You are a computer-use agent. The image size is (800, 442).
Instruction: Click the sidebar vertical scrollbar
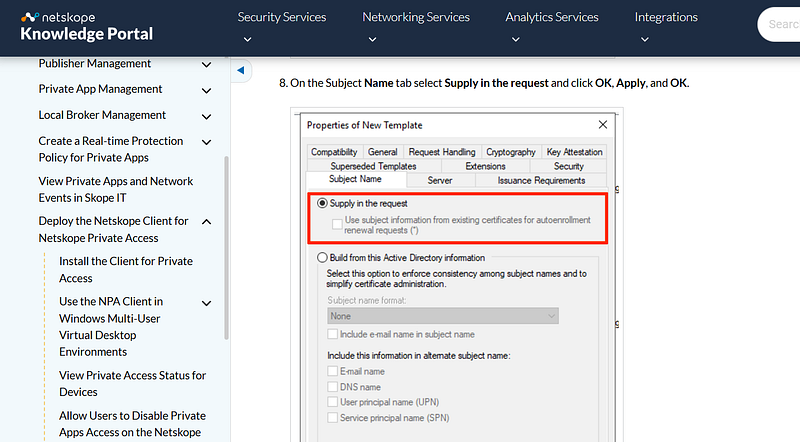point(226,248)
